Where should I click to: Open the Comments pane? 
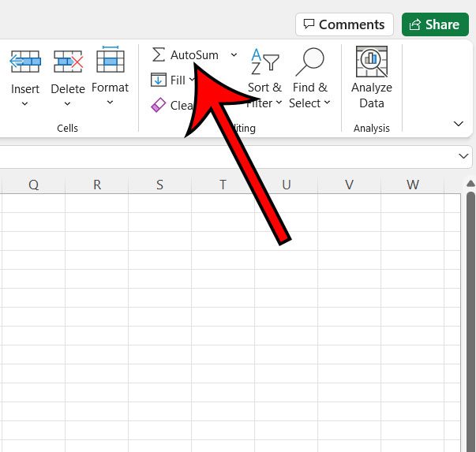344,24
